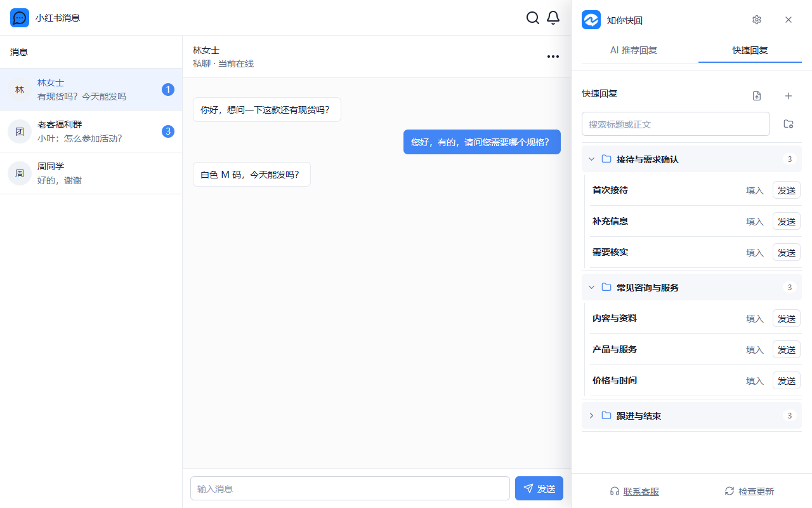This screenshot has height=508, width=812.
Task: Open search with the magnifier icon
Action: 533,18
